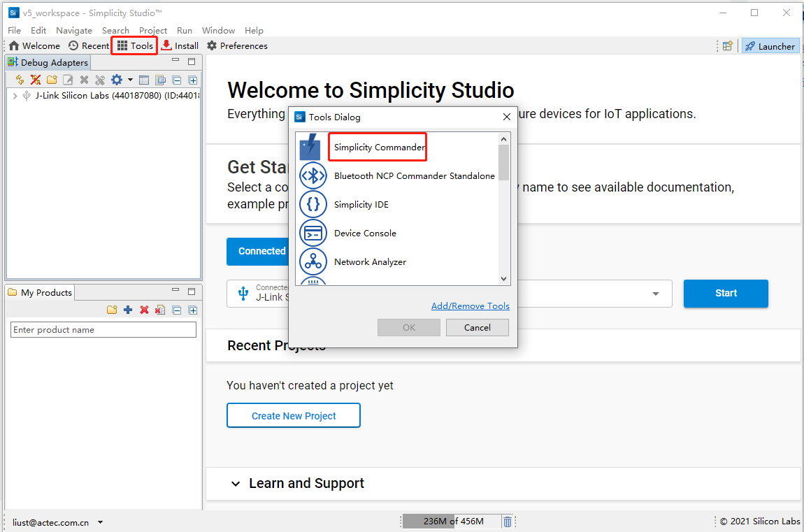Select the Bluetooth NCP Commander Standalone tool
Viewport: 804px width, 532px height.
point(414,175)
